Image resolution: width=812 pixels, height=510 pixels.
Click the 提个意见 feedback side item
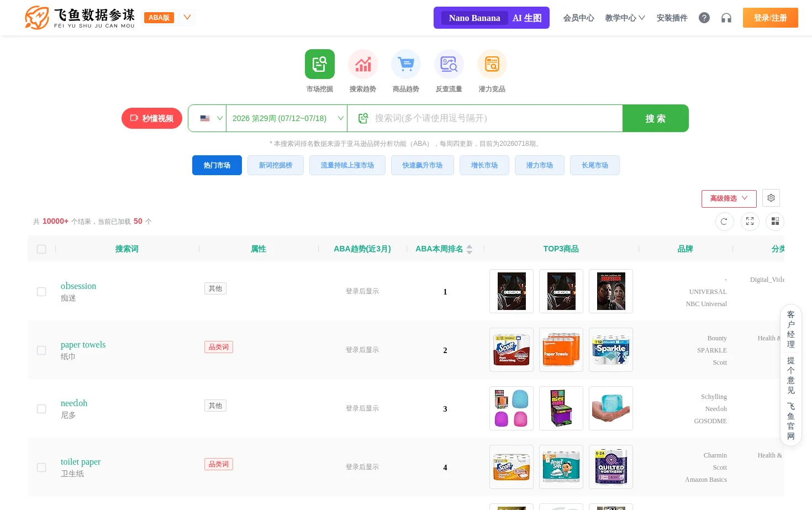point(791,375)
